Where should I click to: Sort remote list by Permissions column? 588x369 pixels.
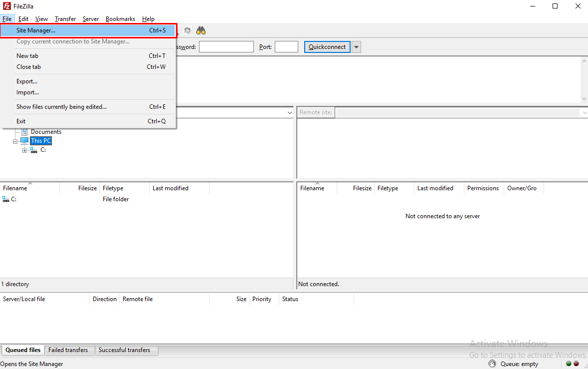coord(484,188)
